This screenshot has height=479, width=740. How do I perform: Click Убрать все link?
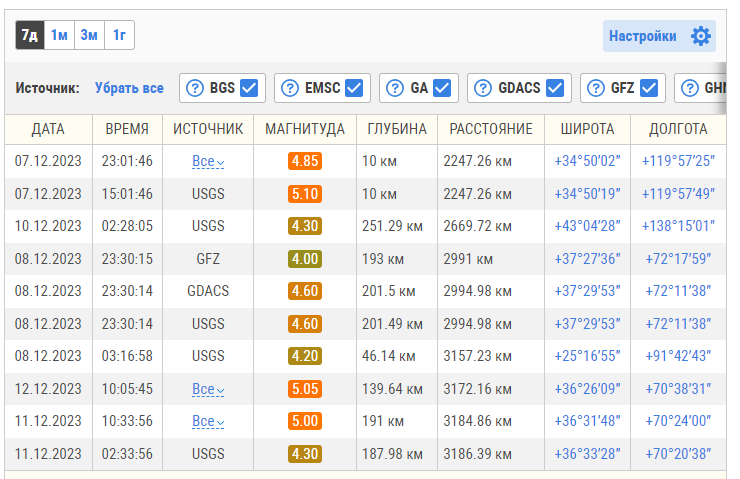tap(129, 88)
